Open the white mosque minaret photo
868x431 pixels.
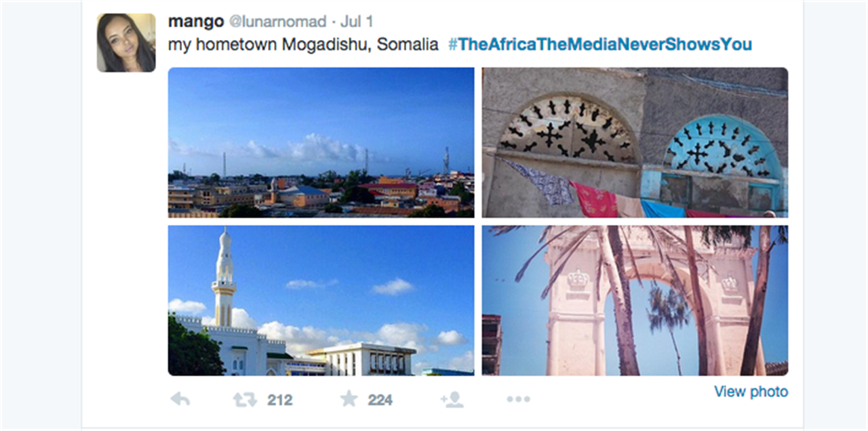pos(321,301)
